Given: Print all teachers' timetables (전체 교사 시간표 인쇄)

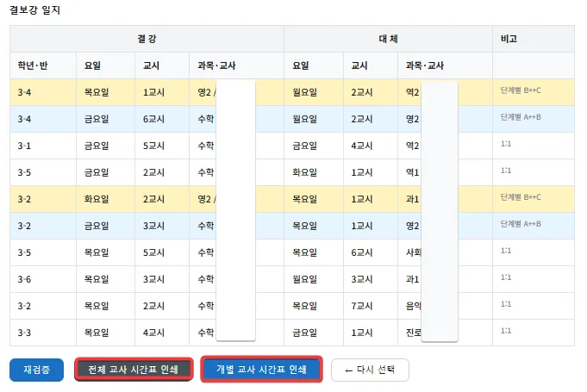Looking at the screenshot, I should click(134, 370).
